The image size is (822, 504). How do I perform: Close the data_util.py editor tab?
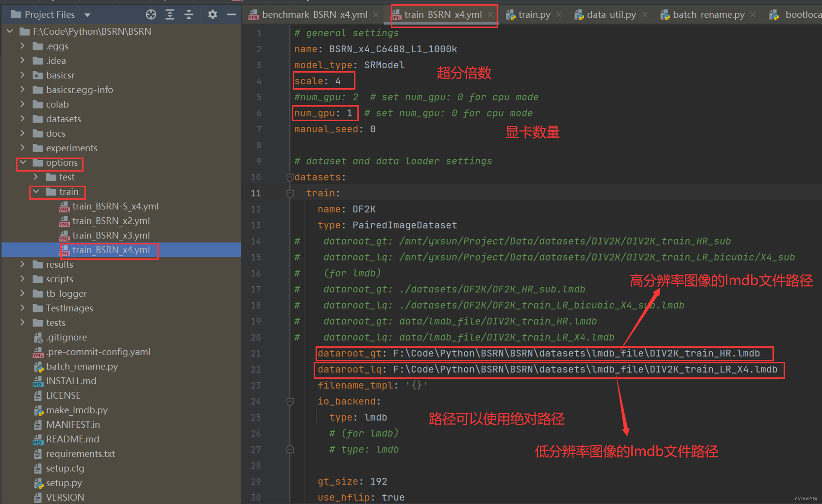645,14
